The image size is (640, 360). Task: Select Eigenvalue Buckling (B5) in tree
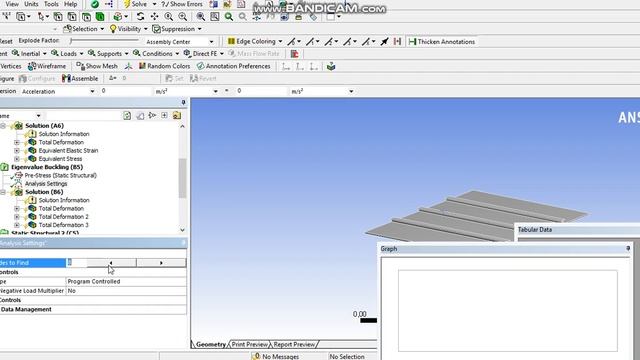coord(47,167)
